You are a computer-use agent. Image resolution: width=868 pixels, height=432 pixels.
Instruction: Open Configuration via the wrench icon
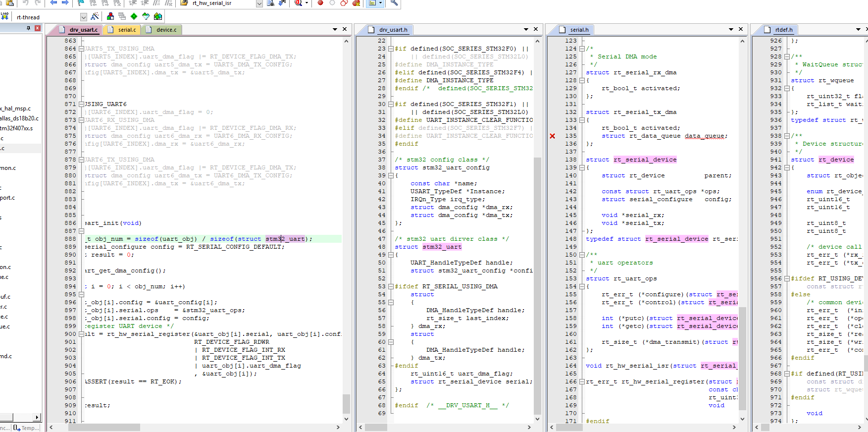click(394, 2)
